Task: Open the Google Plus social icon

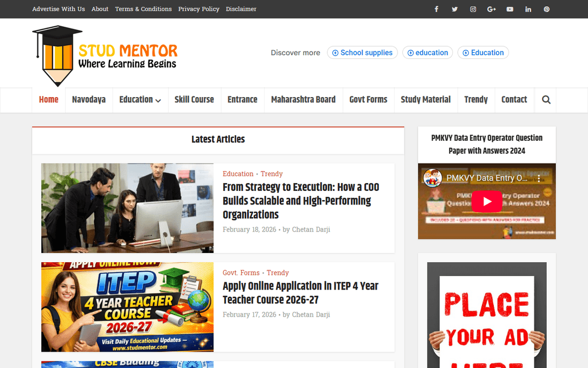Action: (x=491, y=9)
